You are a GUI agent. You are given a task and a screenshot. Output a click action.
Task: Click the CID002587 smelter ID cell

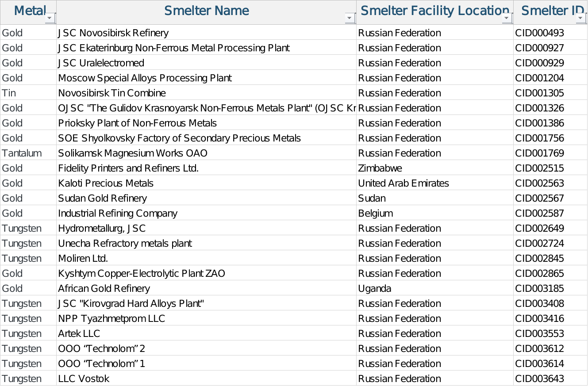(539, 214)
